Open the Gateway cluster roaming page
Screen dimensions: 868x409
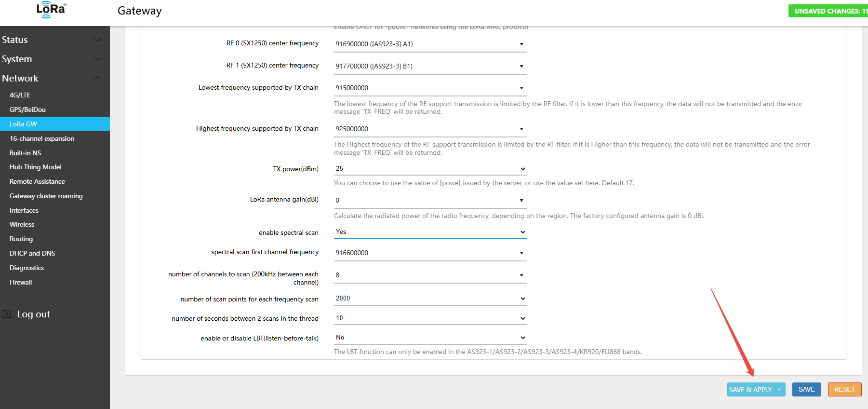point(46,196)
